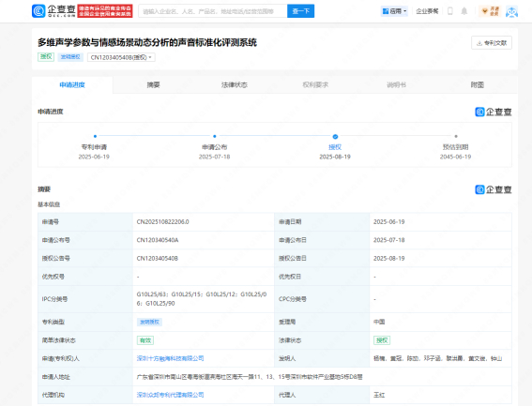Screen dimensions: 532x406
Task: Select the green 授权 status tag
Action: (46, 56)
